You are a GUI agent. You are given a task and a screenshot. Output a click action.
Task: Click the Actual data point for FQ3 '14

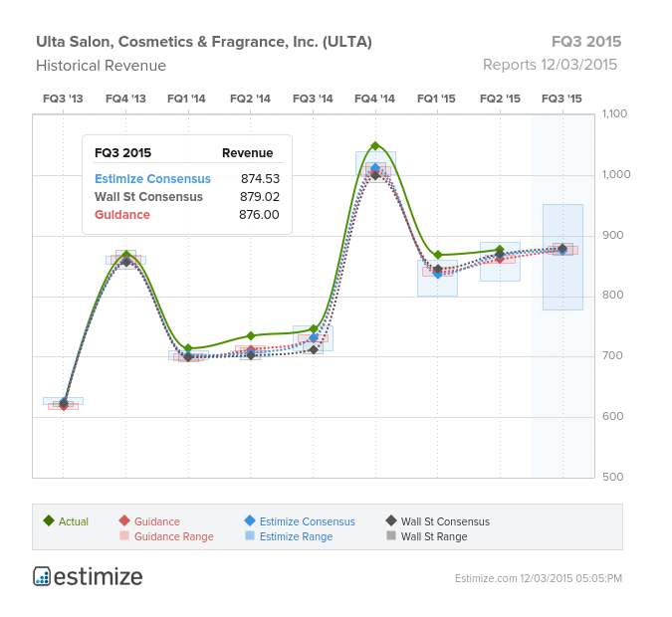tap(314, 329)
